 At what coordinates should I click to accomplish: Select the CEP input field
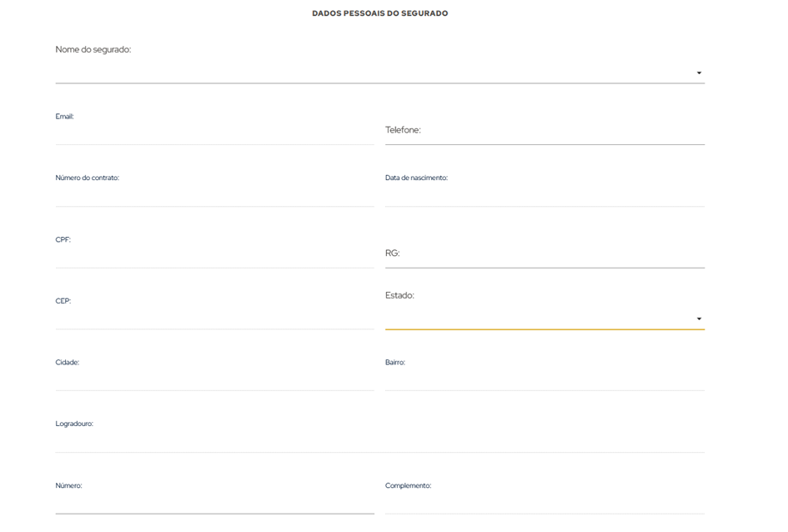point(214,319)
